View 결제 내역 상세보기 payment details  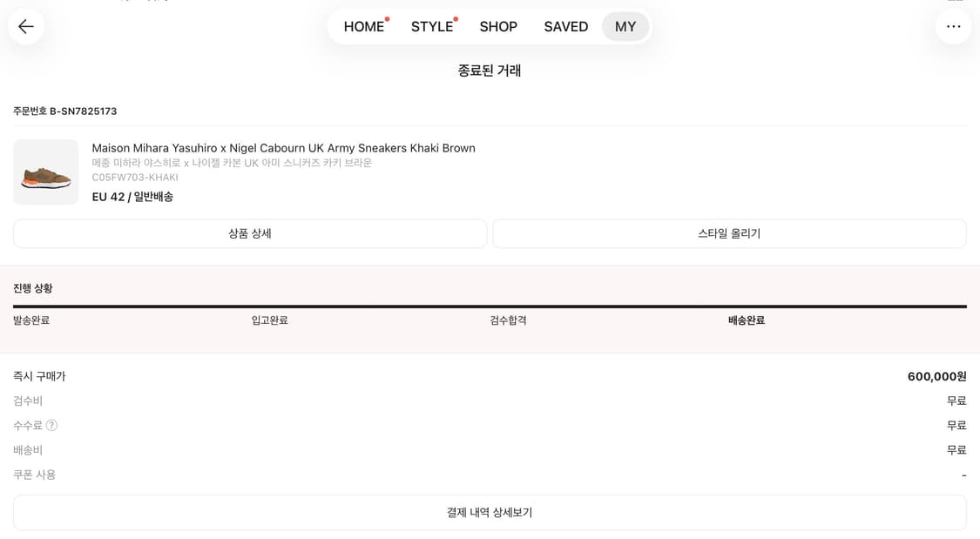click(x=488, y=513)
